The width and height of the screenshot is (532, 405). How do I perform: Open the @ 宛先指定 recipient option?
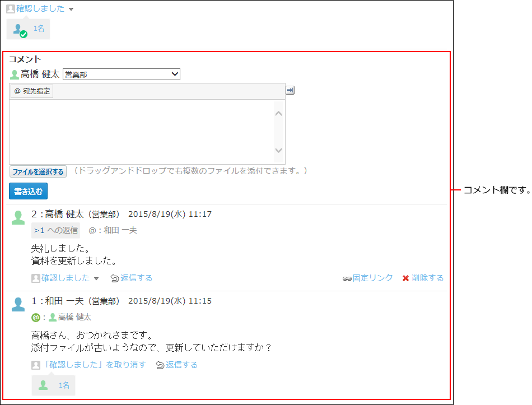pyautogui.click(x=32, y=91)
